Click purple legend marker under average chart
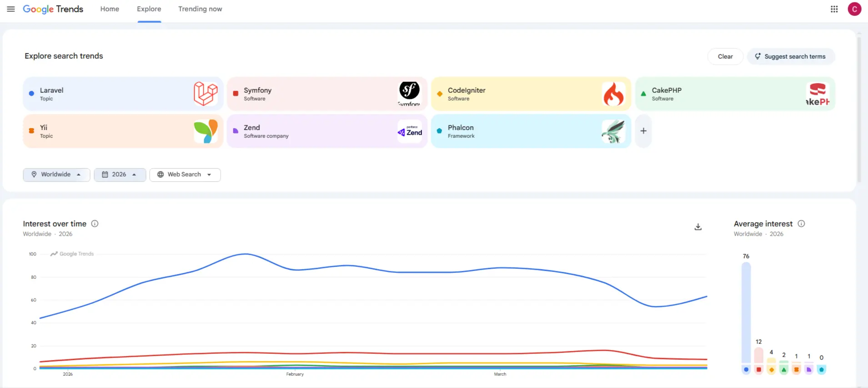Image resolution: width=868 pixels, height=388 pixels. pyautogui.click(x=809, y=369)
